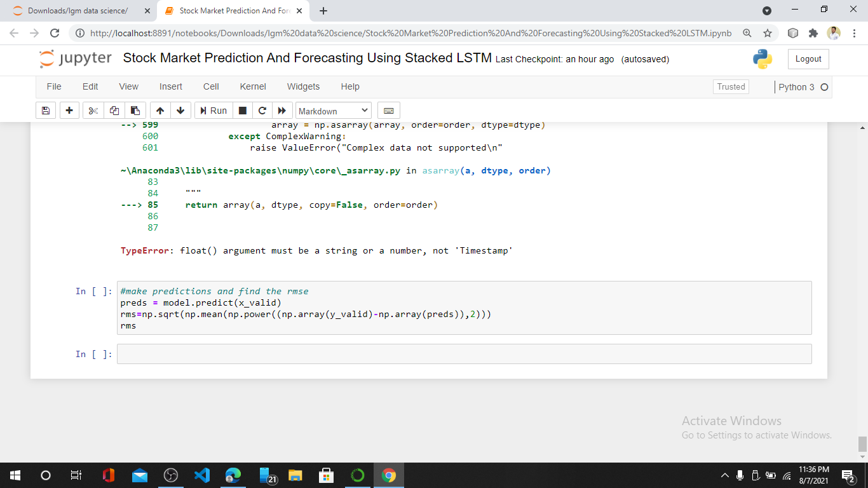Switch to Downloads/lgm data science tab
This screenshot has width=868, height=488.
(x=78, y=11)
